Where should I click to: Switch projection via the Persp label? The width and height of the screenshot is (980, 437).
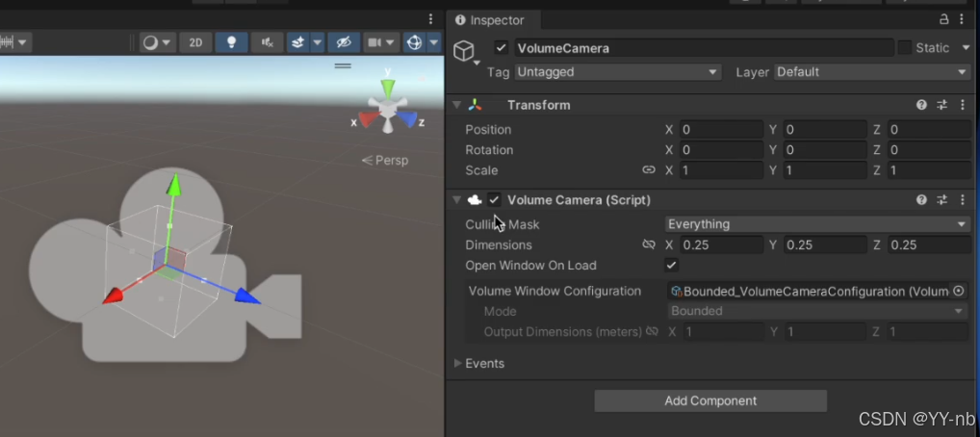(x=385, y=161)
